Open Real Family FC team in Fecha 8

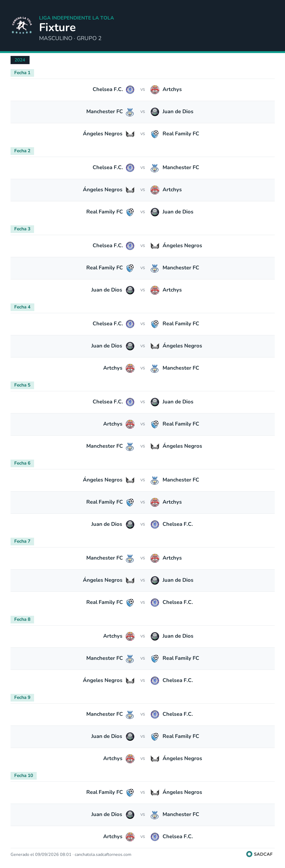tap(181, 658)
